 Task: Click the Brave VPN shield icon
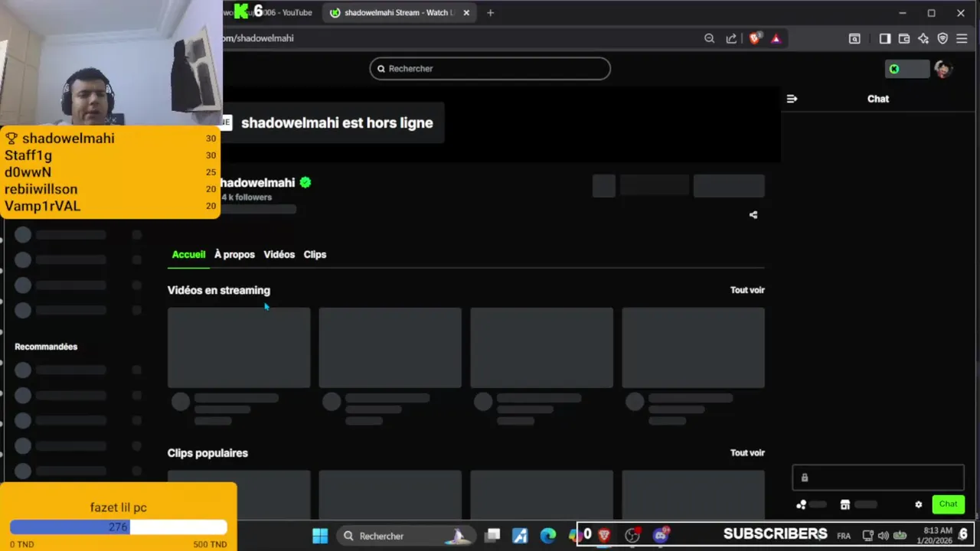942,38
